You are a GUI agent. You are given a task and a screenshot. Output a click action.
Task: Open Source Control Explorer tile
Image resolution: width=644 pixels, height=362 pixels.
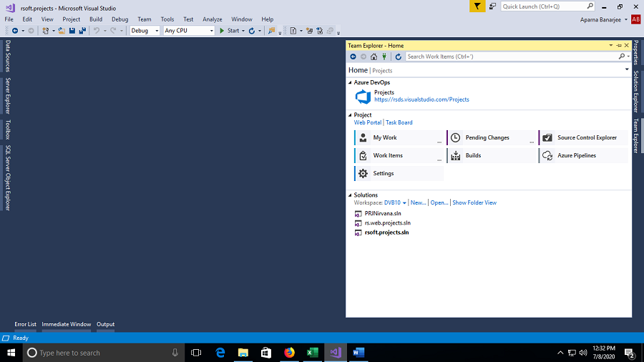[583, 137]
